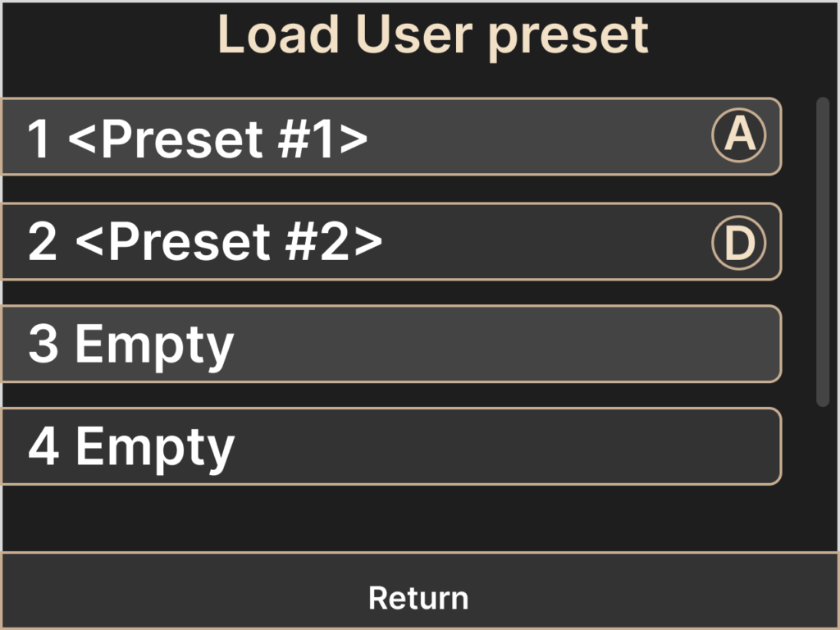Click the number 3 beside the first Empty slot

[43, 344]
